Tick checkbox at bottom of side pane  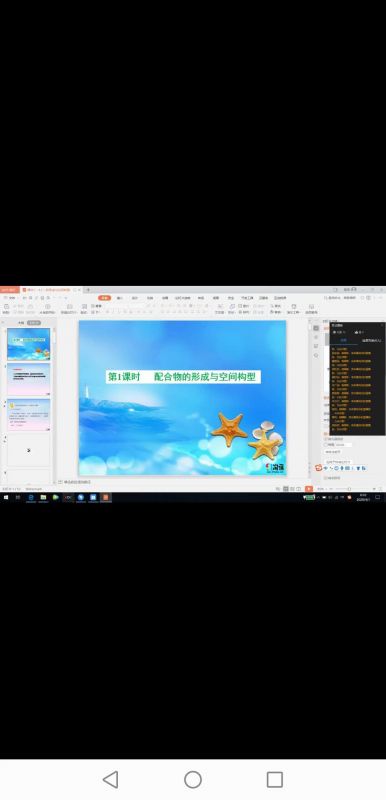tap(326, 478)
